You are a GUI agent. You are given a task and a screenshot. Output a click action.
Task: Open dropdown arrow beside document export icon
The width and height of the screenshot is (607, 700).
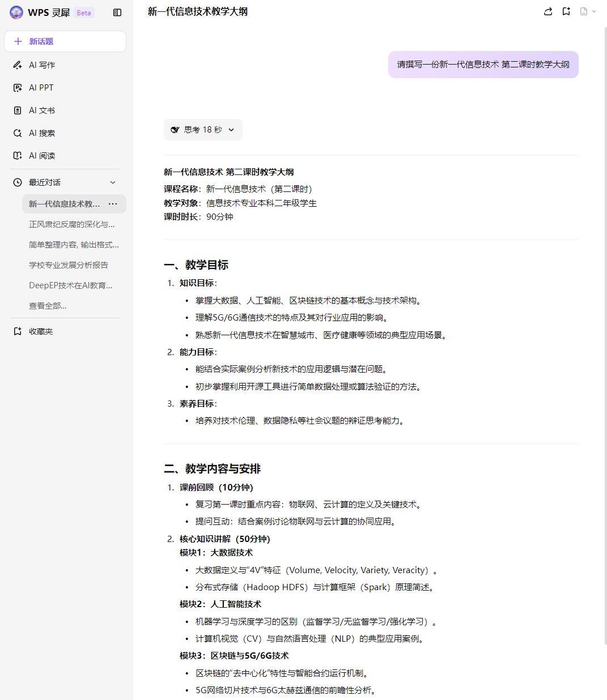[594, 11]
